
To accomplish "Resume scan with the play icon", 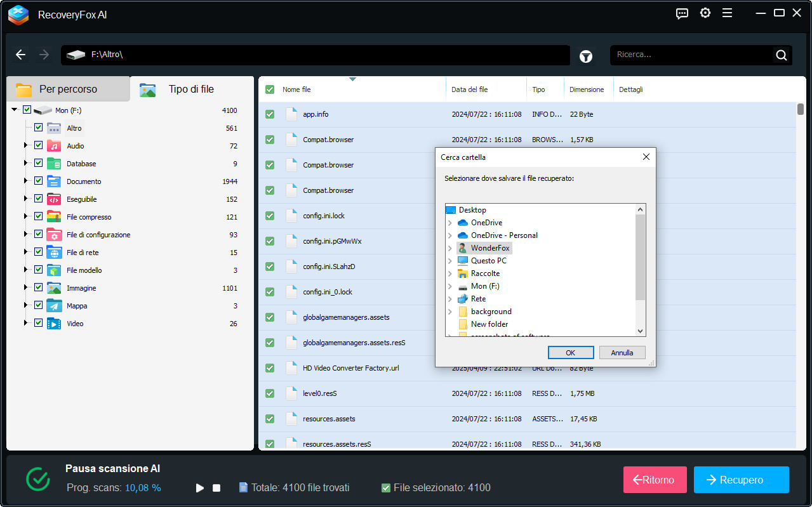I will (200, 488).
